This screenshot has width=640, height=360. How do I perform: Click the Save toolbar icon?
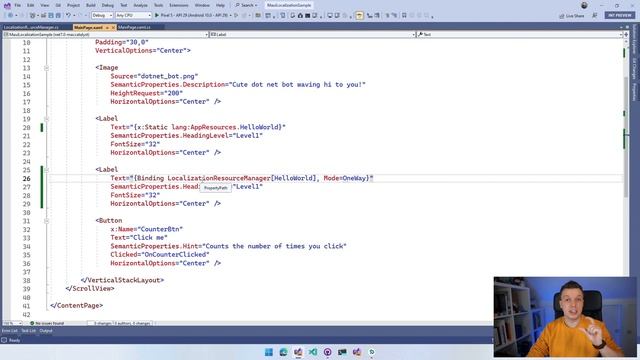point(51,16)
